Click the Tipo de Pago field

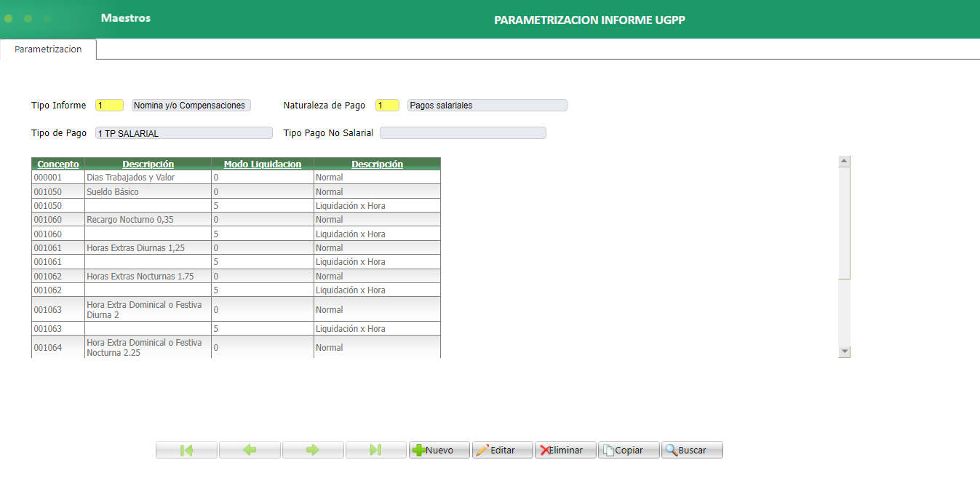pyautogui.click(x=184, y=133)
